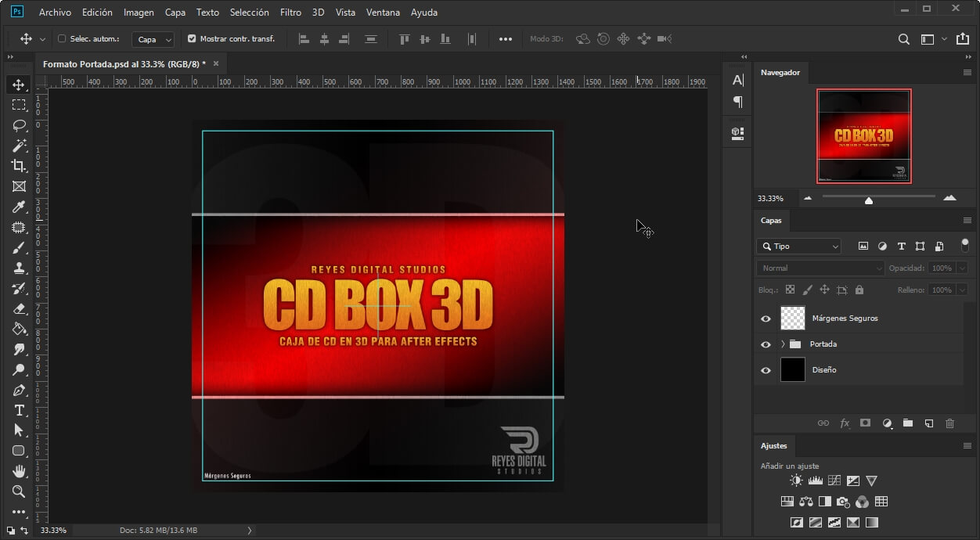Viewport: 980px width, 540px height.
Task: Close the Formato Portada.psd document tab
Action: 216,63
